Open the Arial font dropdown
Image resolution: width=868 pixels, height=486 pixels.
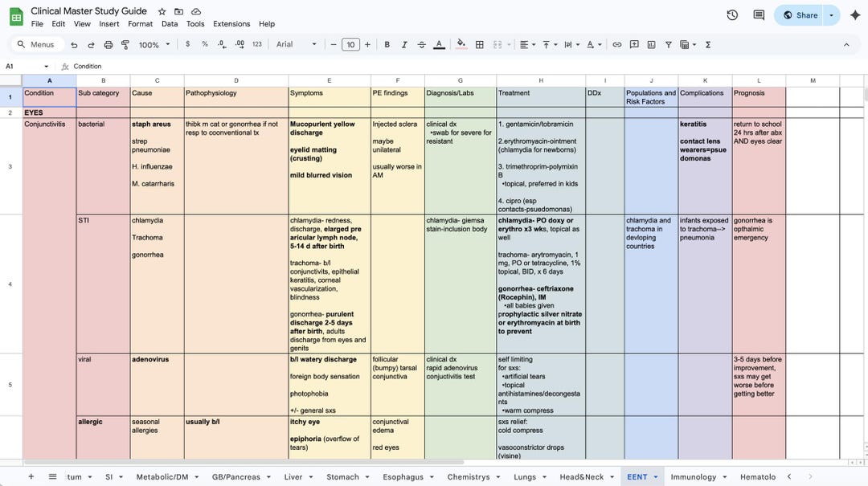(296, 44)
